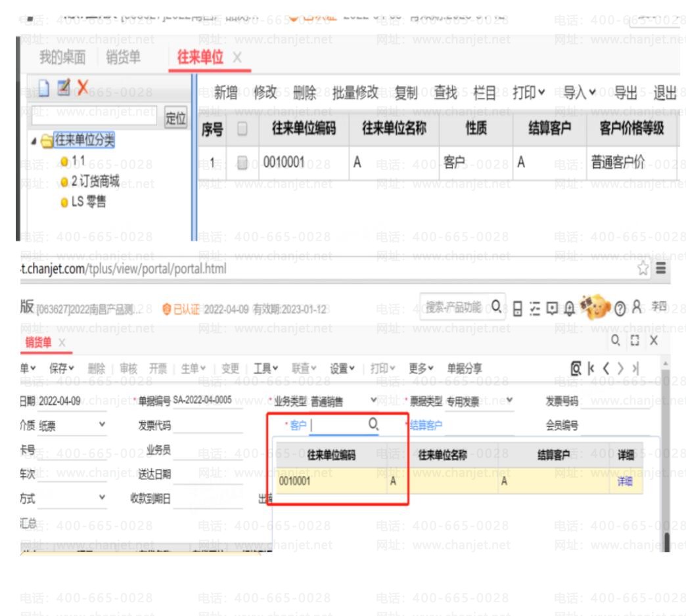Click the user profile icon near 李四

click(637, 307)
